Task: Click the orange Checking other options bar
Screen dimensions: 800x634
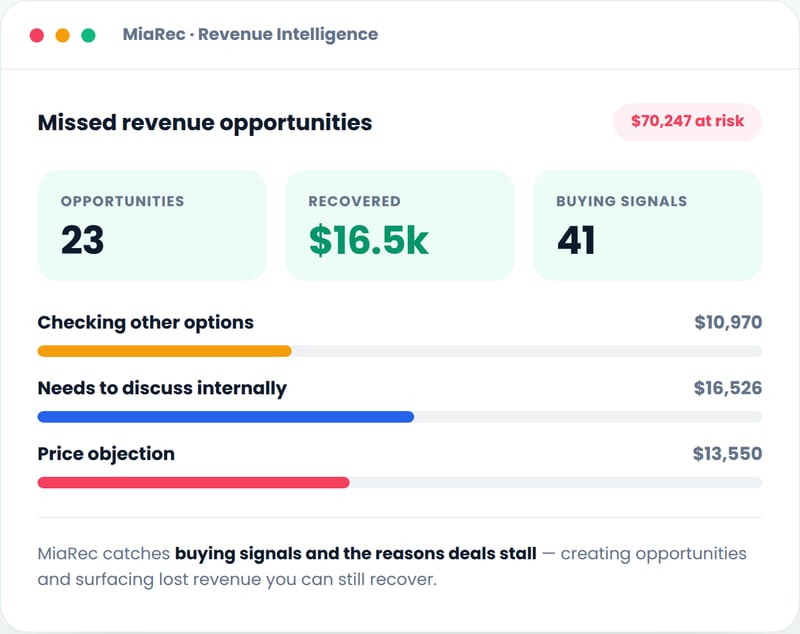Action: (164, 351)
